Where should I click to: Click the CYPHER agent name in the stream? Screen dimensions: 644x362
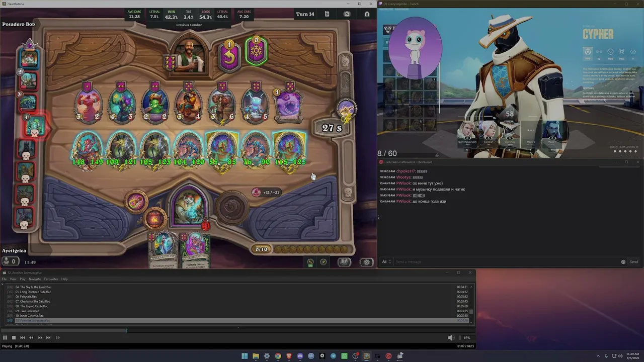pyautogui.click(x=598, y=34)
